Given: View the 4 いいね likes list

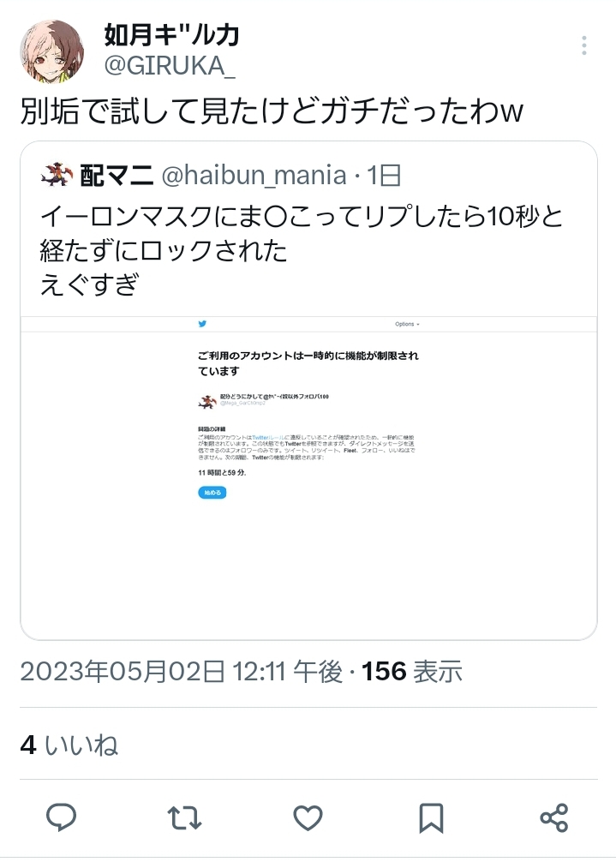Looking at the screenshot, I should click(x=69, y=745).
